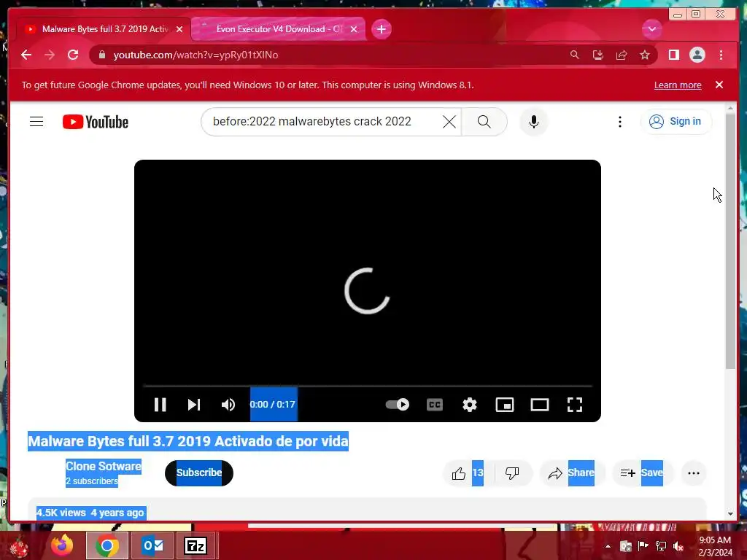747x560 pixels.
Task: Open the player settings gear
Action: (x=470, y=405)
